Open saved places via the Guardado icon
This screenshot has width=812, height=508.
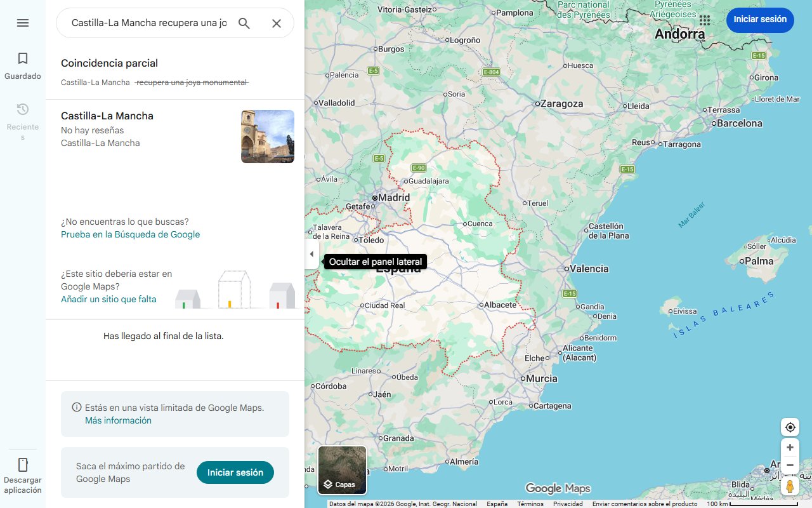point(23,58)
